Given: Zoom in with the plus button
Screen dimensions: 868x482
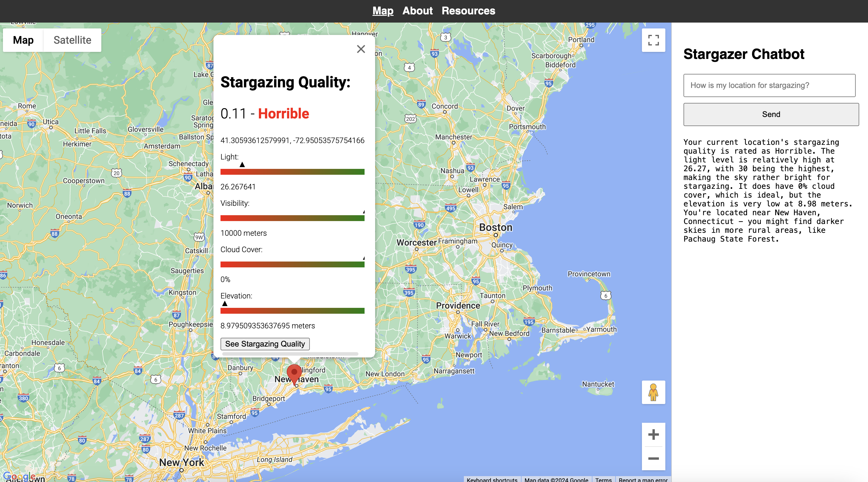Looking at the screenshot, I should click(x=653, y=435).
